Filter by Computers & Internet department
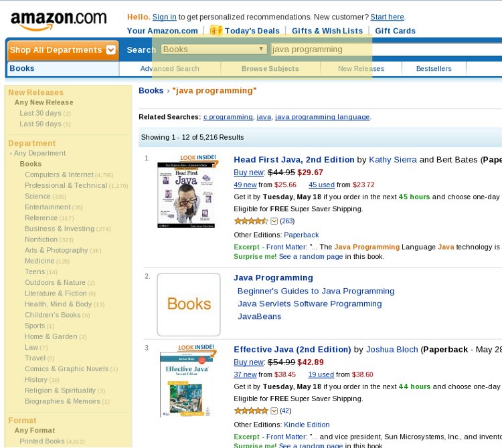Image resolution: width=502 pixels, height=448 pixels. [x=59, y=175]
